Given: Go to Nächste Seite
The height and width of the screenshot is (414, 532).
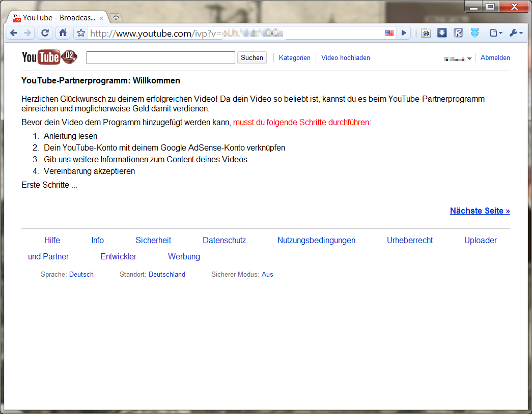Looking at the screenshot, I should pos(480,211).
